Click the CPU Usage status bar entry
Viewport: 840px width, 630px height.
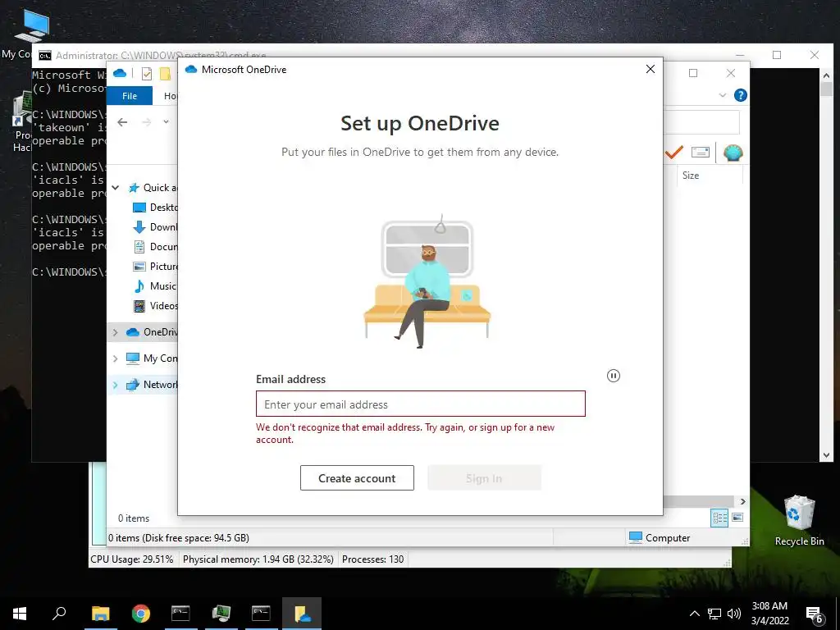[132, 559]
